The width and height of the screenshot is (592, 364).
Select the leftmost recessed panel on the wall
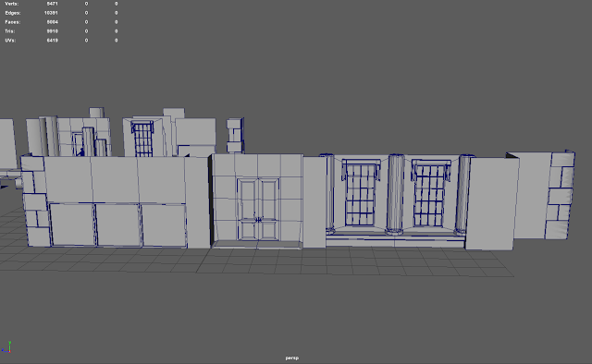(72, 224)
